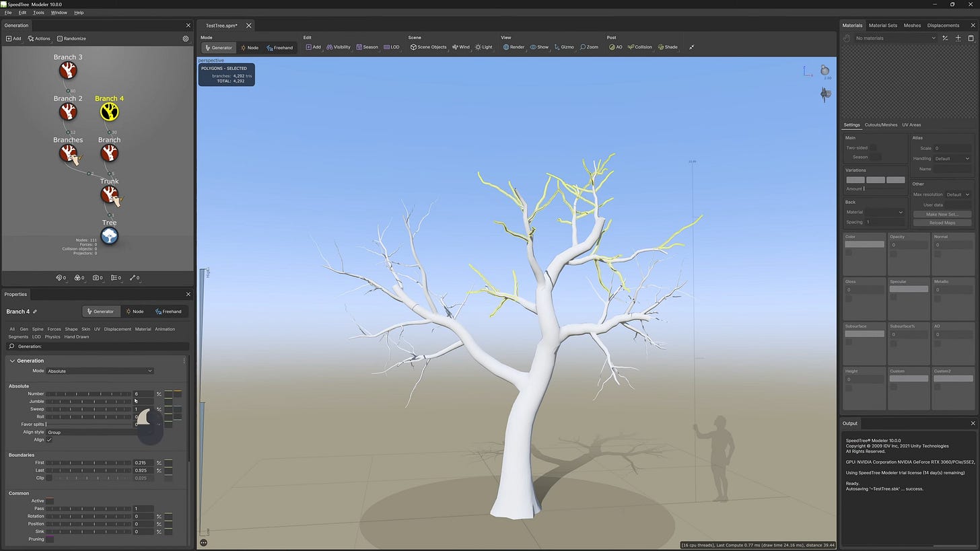The width and height of the screenshot is (980, 551).
Task: Click the AO post-processing icon
Action: [x=615, y=47]
